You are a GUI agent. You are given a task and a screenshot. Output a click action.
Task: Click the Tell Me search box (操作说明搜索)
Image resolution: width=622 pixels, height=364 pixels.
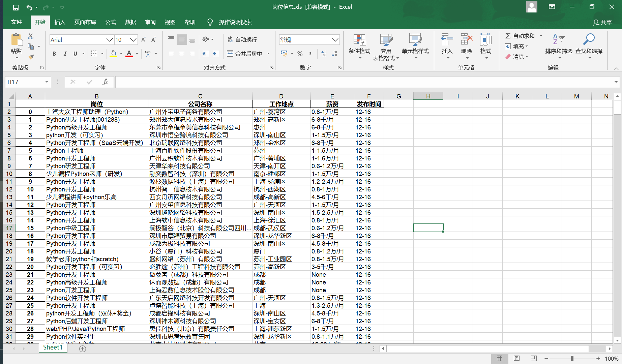pos(230,22)
